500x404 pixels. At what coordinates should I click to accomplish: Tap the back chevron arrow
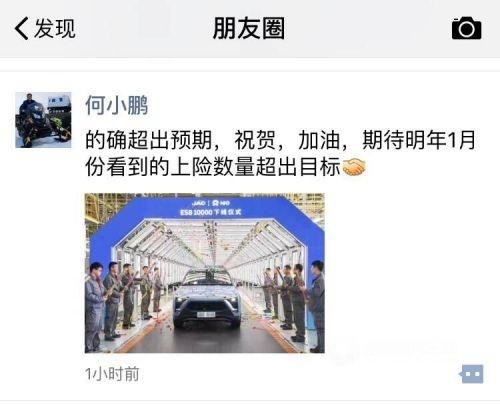coord(21,28)
